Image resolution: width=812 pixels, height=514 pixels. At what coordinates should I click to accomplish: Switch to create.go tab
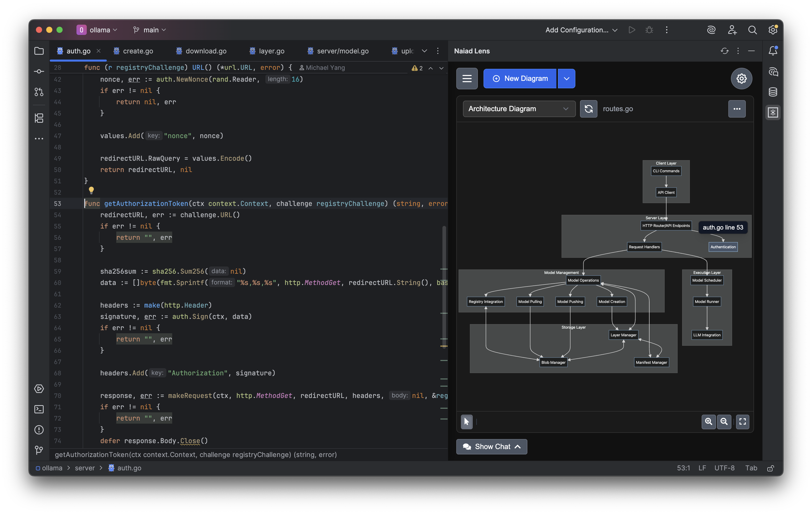click(133, 51)
